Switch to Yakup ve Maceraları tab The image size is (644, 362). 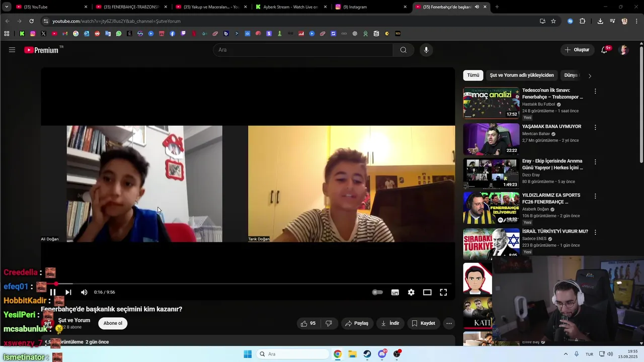211,7
